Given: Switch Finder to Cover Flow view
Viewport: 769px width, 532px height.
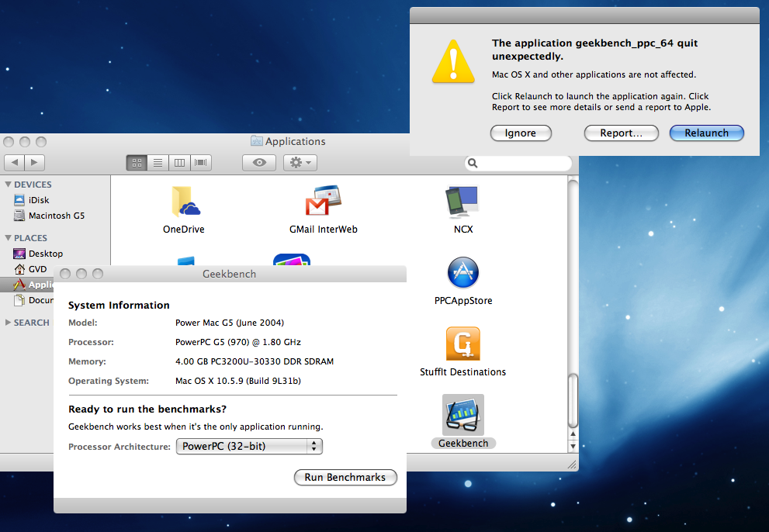Looking at the screenshot, I should [x=200, y=162].
